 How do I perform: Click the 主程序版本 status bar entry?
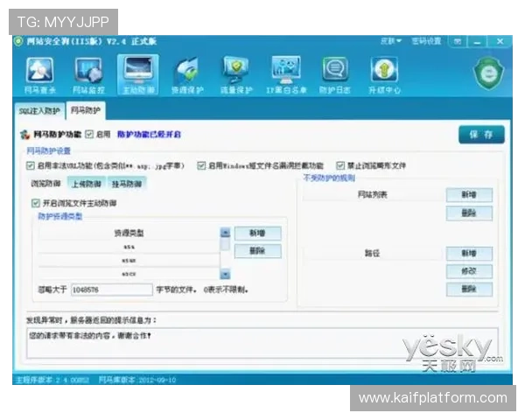click(x=52, y=380)
